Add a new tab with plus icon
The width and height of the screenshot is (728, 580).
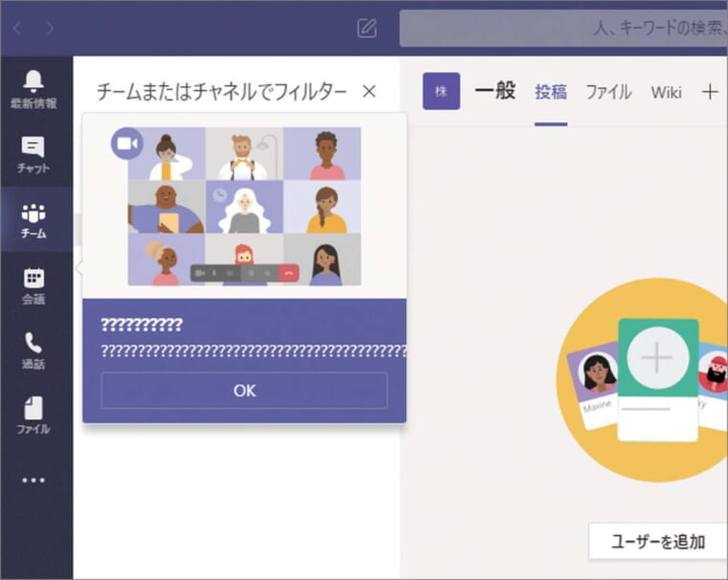coord(710,92)
